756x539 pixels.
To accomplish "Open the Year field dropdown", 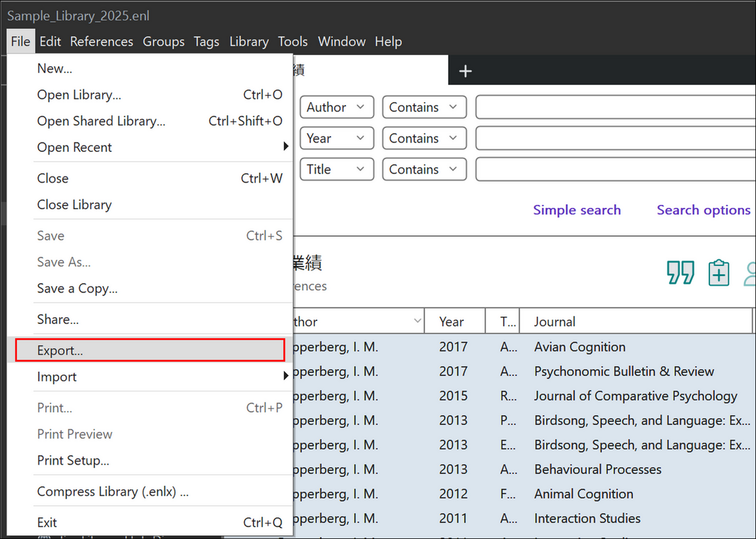I will tap(336, 138).
